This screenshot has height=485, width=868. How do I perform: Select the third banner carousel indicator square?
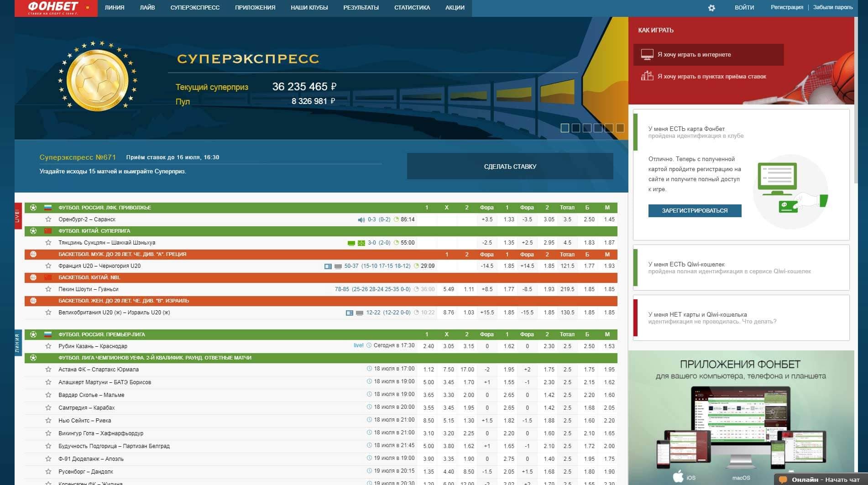[x=587, y=128]
